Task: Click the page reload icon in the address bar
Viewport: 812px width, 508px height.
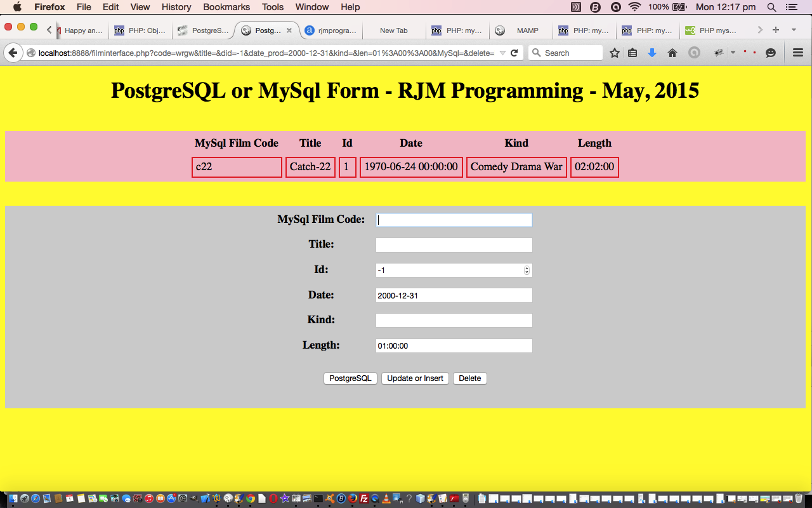Action: [514, 53]
